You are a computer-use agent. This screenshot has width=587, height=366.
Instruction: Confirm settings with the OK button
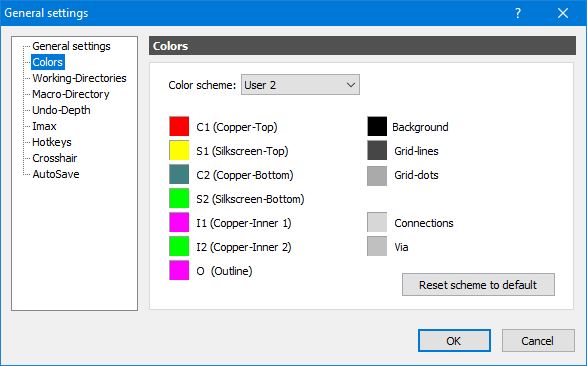(x=454, y=341)
